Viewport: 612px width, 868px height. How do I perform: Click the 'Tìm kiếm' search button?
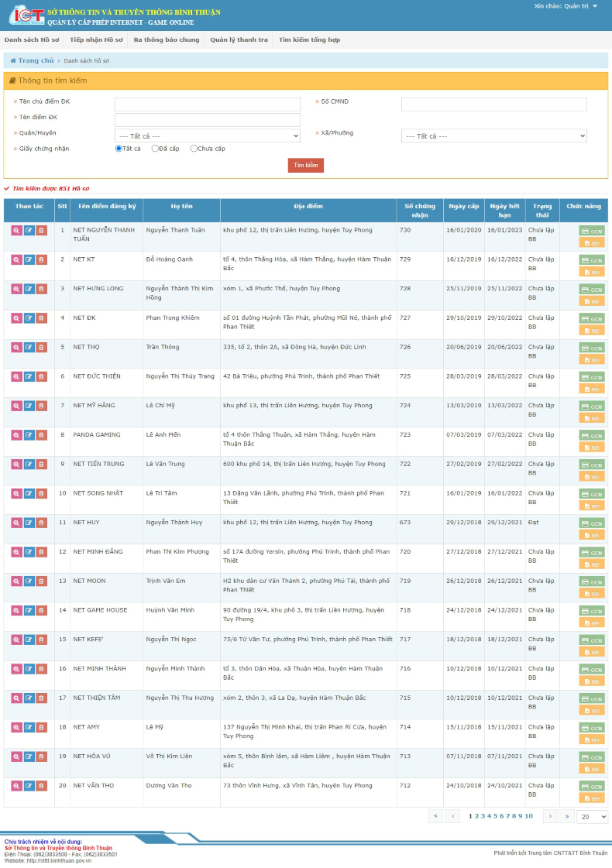[305, 166]
